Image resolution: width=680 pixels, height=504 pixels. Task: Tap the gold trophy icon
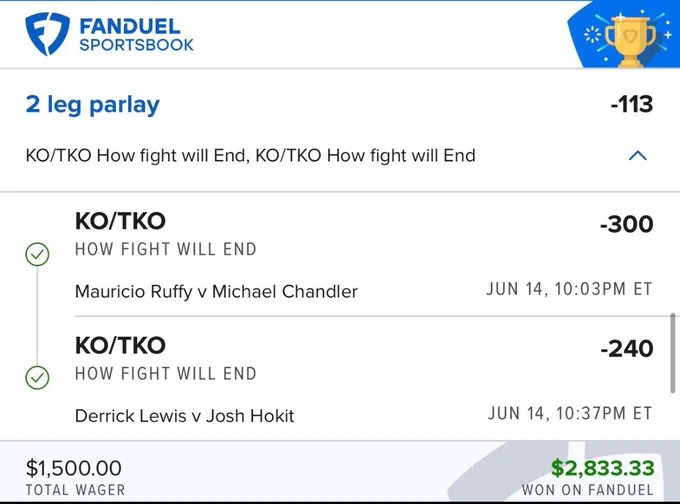click(630, 41)
